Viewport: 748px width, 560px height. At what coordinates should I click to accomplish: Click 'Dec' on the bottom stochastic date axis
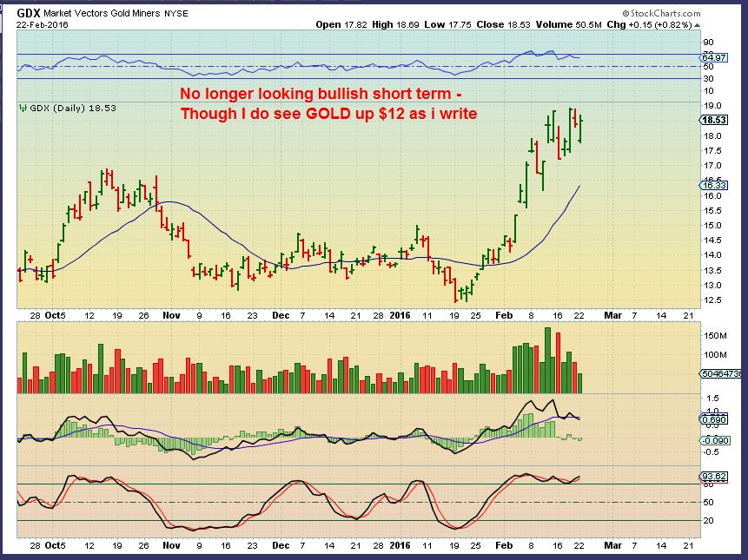[x=281, y=545]
